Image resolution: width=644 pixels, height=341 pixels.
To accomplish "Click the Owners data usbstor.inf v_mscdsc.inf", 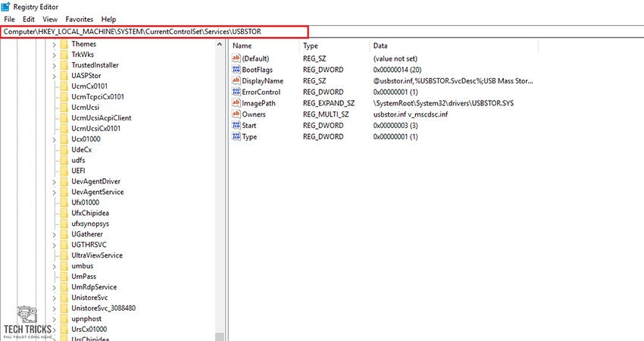I will pos(411,114).
